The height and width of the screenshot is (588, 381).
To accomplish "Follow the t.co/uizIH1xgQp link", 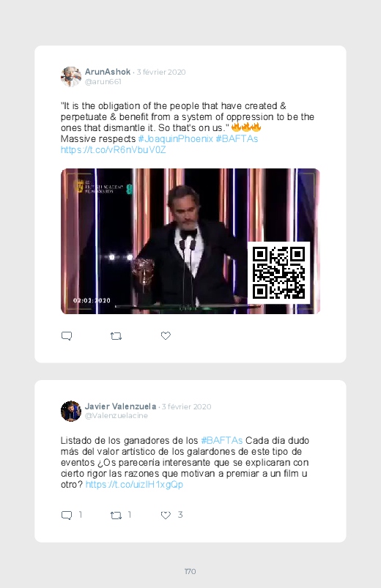I will [x=134, y=485].
